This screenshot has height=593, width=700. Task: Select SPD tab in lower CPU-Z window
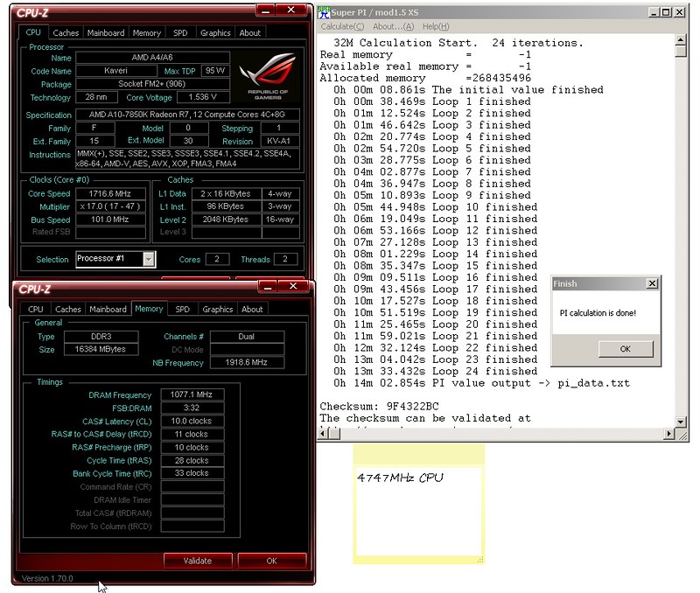[182, 309]
